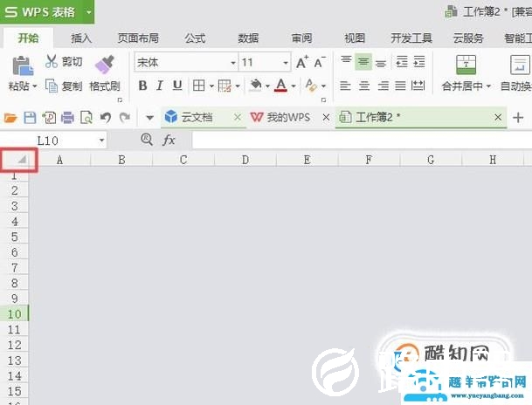Click the auto wrap text icon
Viewport: 532px width, 405px height.
pyautogui.click(x=520, y=65)
